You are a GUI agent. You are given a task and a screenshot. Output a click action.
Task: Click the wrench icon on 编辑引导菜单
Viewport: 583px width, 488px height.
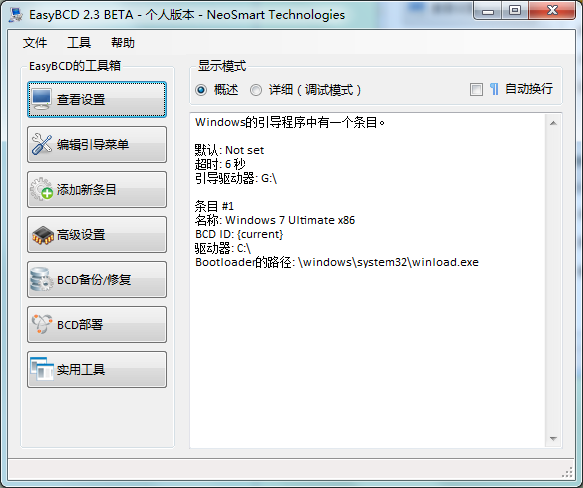coord(42,144)
